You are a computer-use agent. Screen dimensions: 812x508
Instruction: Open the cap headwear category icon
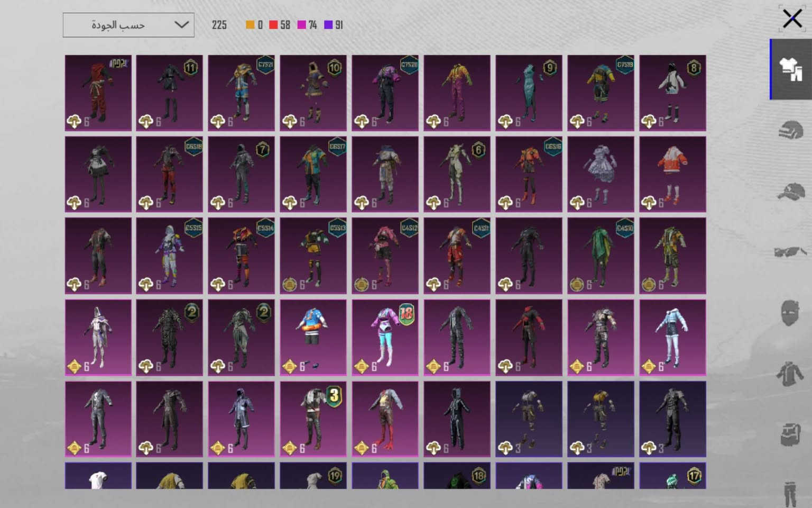point(791,191)
